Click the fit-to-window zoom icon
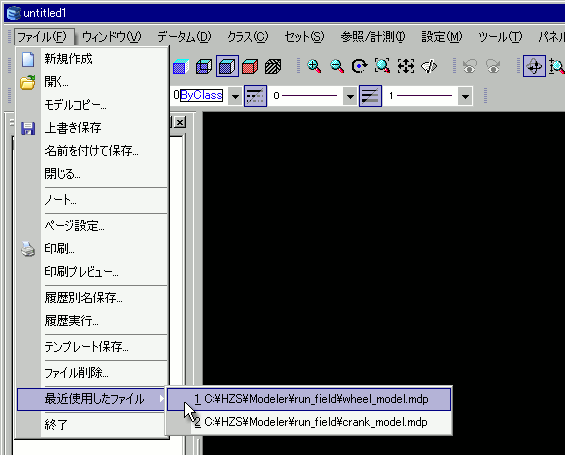 382,66
